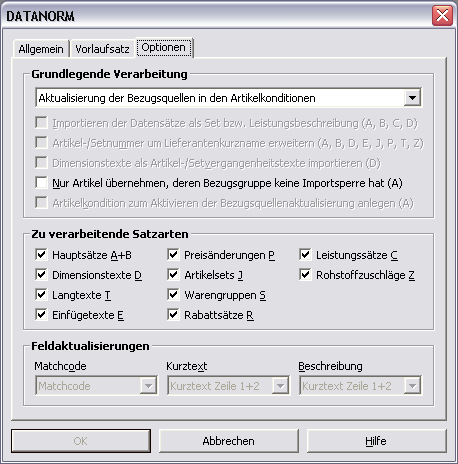
Task: Open the Vorlaufsatz tab
Action: tap(102, 49)
